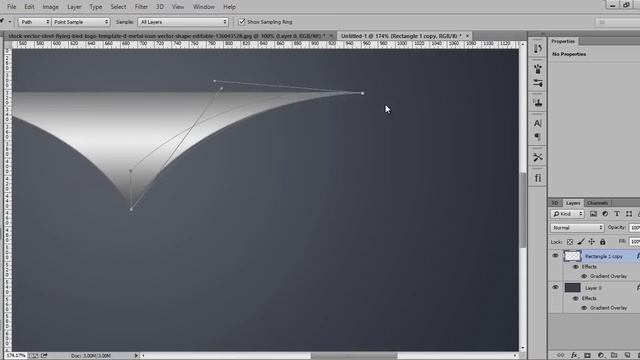
Task: Open the View menu
Action: (178, 7)
